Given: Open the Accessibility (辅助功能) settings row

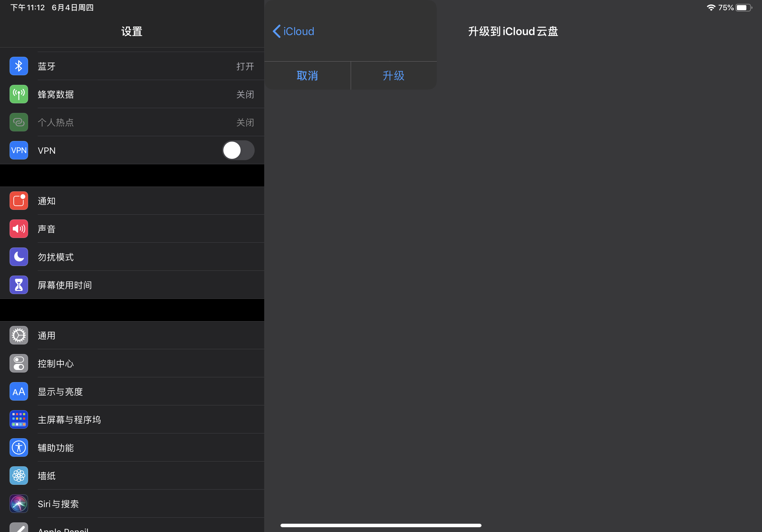Looking at the screenshot, I should click(133, 448).
